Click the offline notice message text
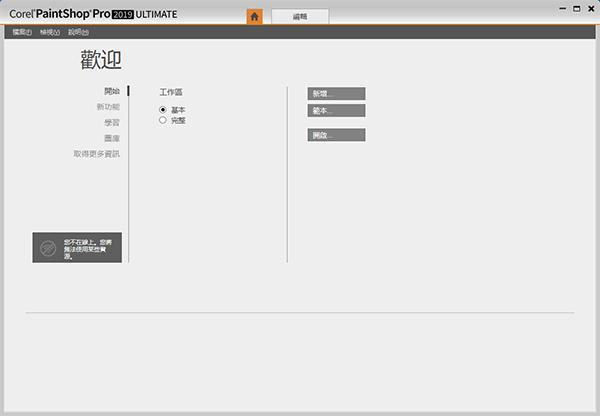Image resolution: width=600 pixels, height=416 pixels. [x=88, y=249]
